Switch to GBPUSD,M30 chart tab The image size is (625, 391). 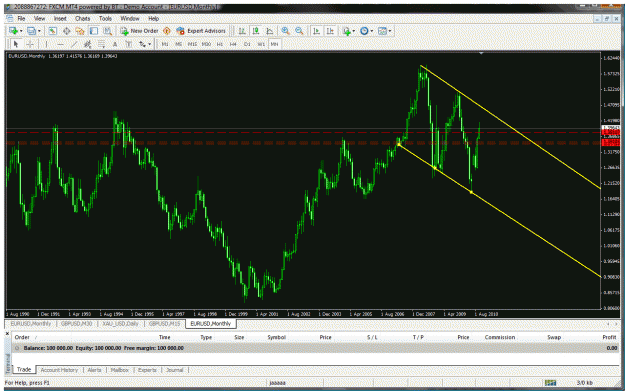[x=77, y=324]
